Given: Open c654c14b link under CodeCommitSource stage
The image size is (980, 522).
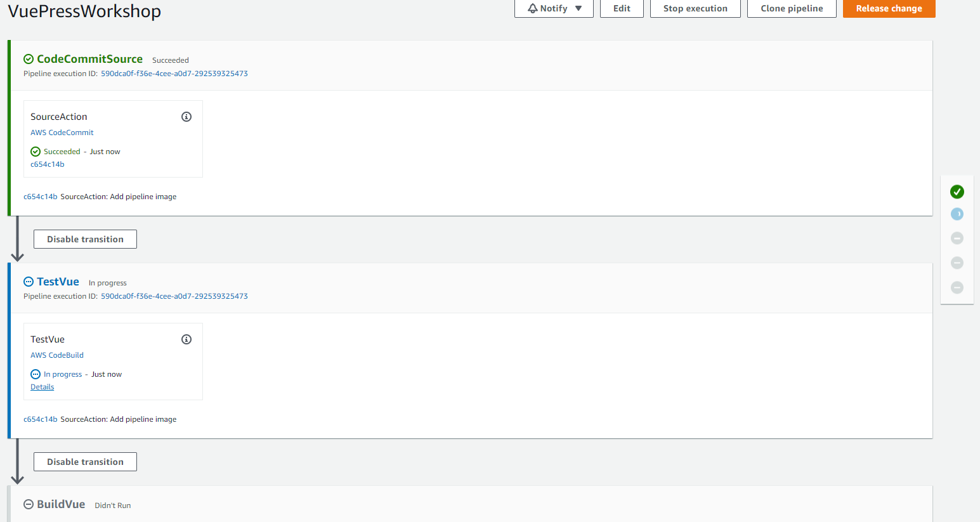Looking at the screenshot, I should tap(41, 197).
